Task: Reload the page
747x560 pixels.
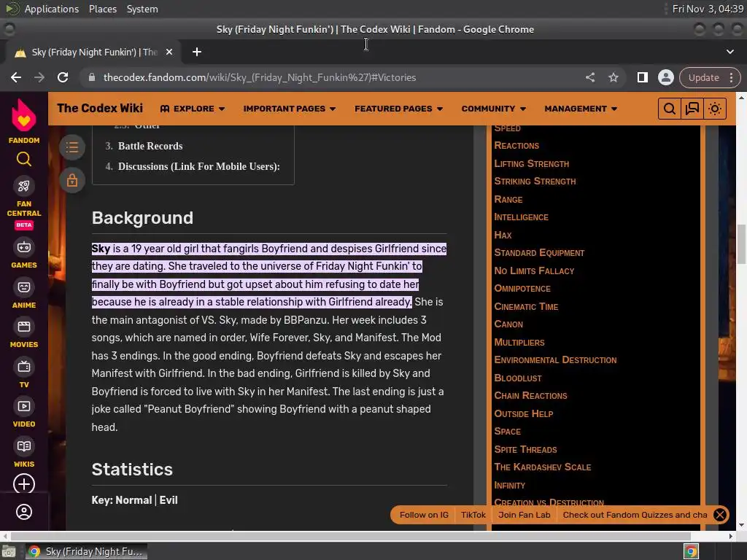Action: tap(63, 77)
